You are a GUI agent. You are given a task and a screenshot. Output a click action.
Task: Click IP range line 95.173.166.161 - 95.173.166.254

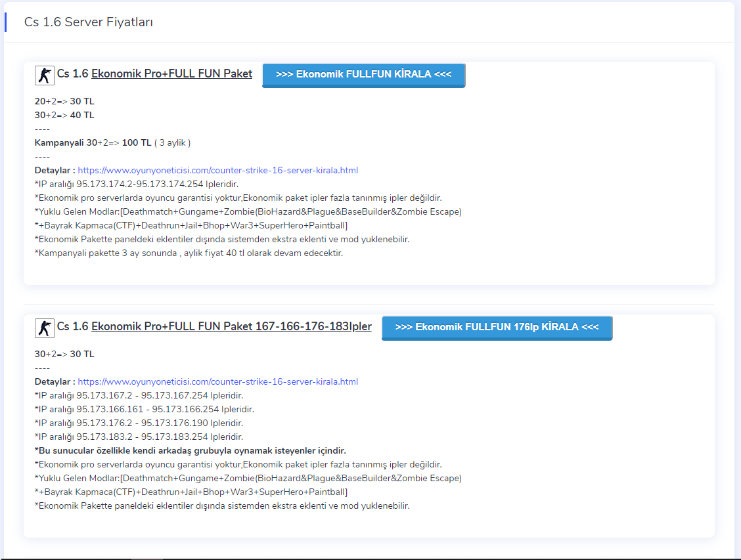144,409
